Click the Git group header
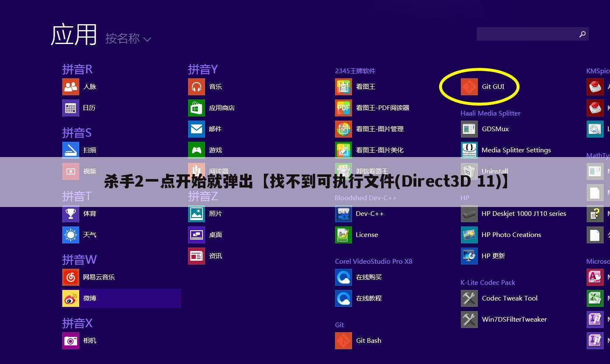 [x=339, y=325]
